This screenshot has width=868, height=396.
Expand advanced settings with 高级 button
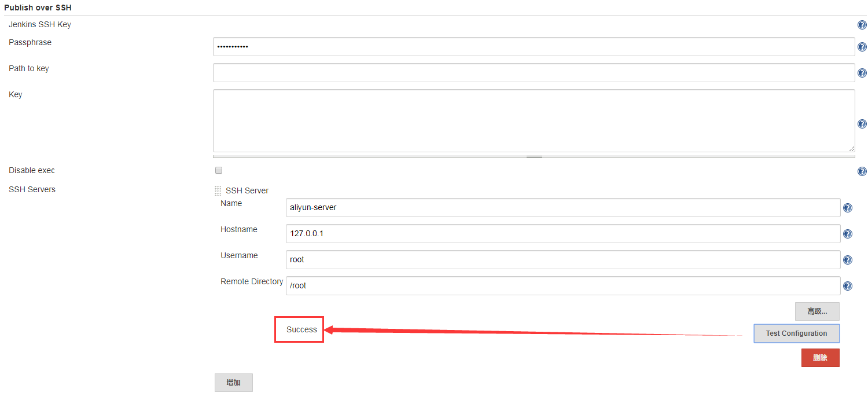(x=816, y=311)
